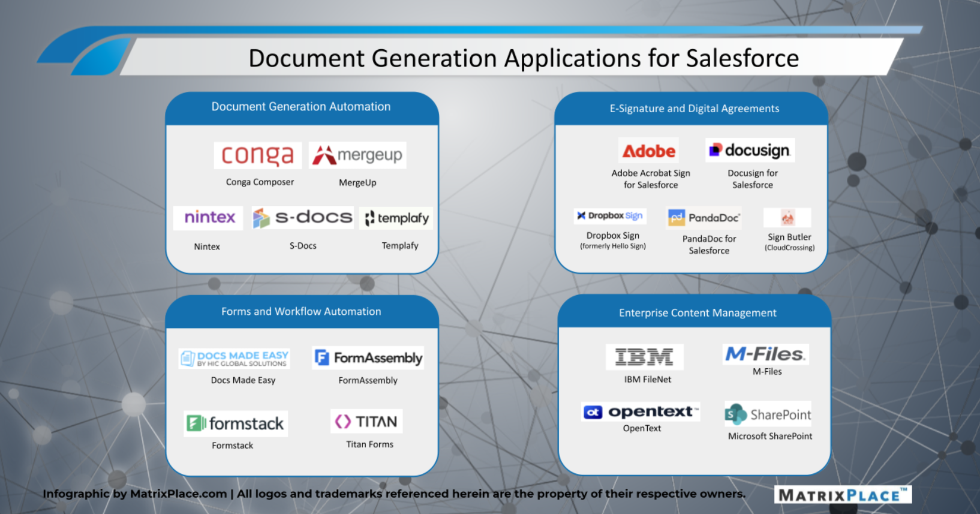Click the M-Files caption text

tap(767, 372)
